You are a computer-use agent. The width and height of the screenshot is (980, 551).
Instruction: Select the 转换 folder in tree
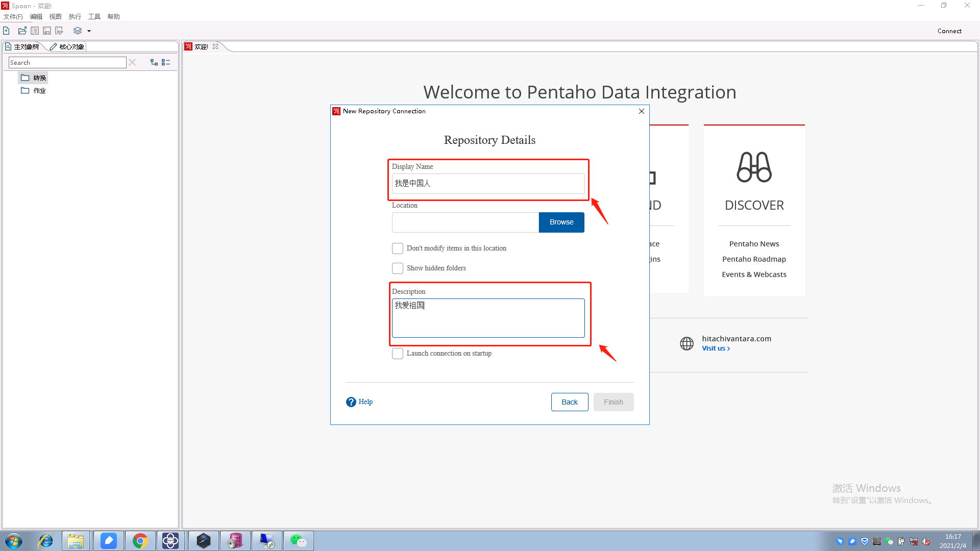pyautogui.click(x=39, y=78)
